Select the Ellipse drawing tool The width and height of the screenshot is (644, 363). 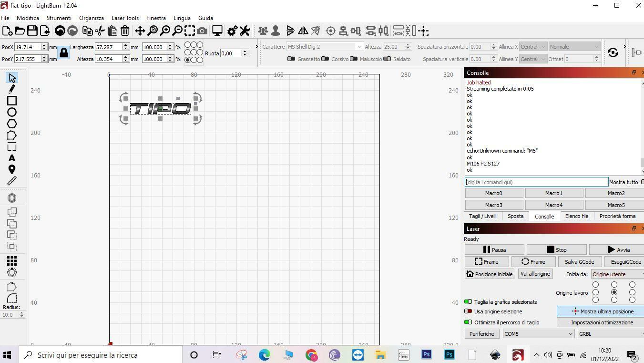(x=12, y=112)
